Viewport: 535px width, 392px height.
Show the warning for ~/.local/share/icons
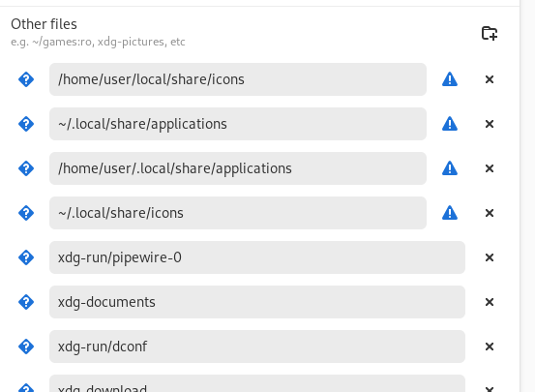pos(450,213)
